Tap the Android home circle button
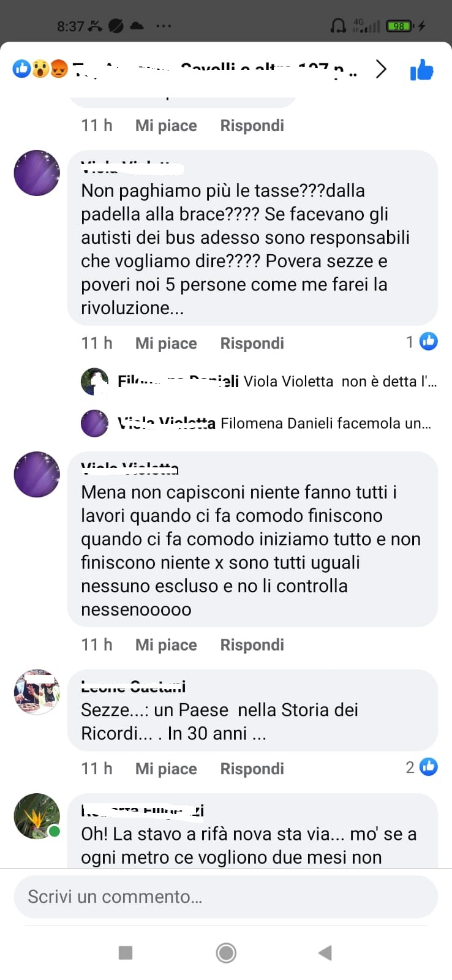The width and height of the screenshot is (452, 980). pyautogui.click(x=226, y=952)
